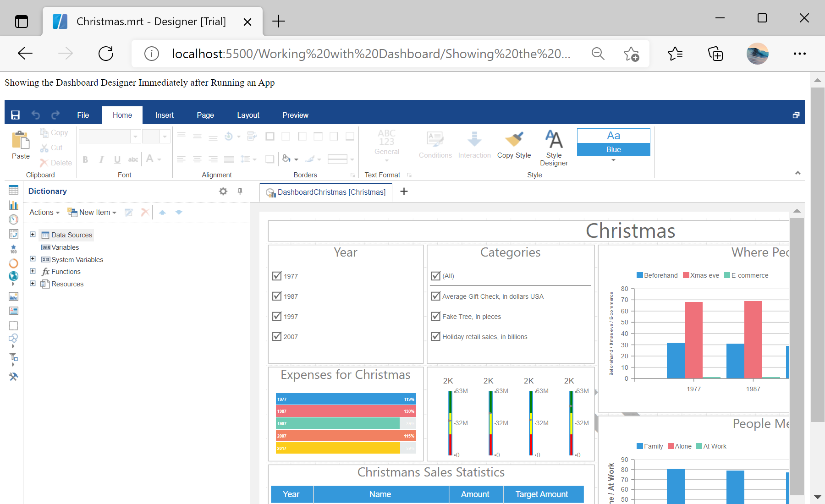Select the pivot table component in the toolbox
This screenshot has height=504, width=825.
pos(13,234)
